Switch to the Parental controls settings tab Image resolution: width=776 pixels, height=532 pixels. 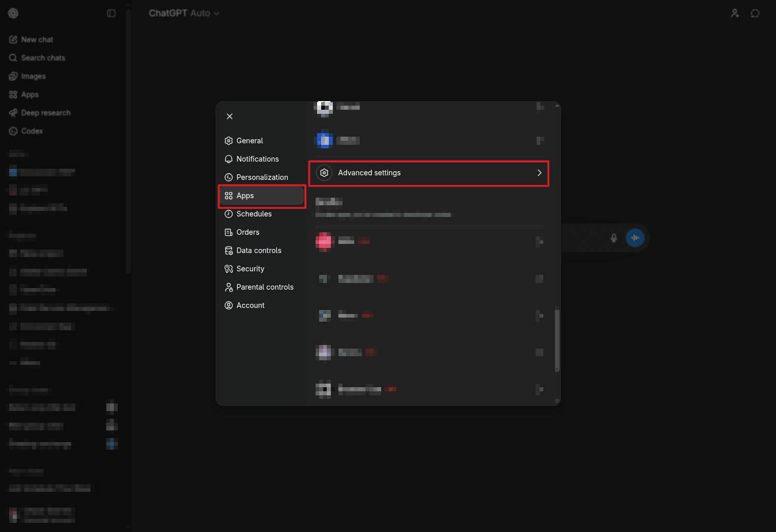(265, 287)
